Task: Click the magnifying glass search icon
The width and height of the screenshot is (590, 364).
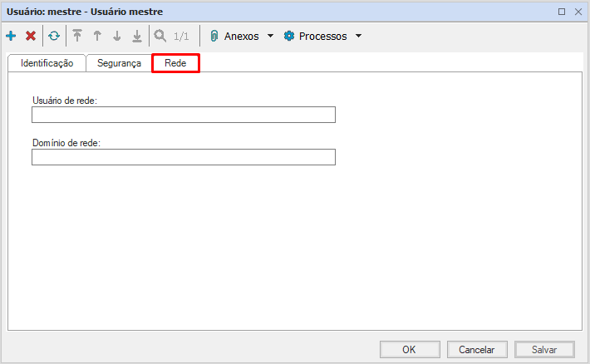Action: click(x=160, y=36)
